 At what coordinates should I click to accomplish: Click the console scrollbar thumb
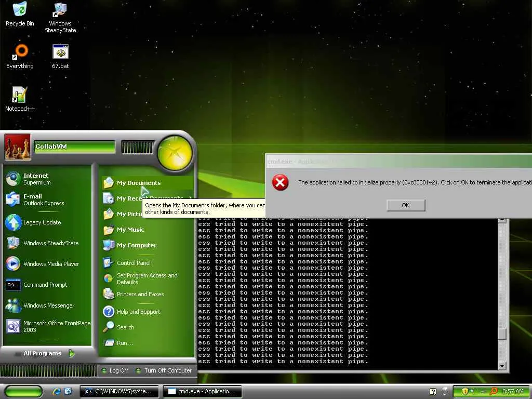coord(502,334)
